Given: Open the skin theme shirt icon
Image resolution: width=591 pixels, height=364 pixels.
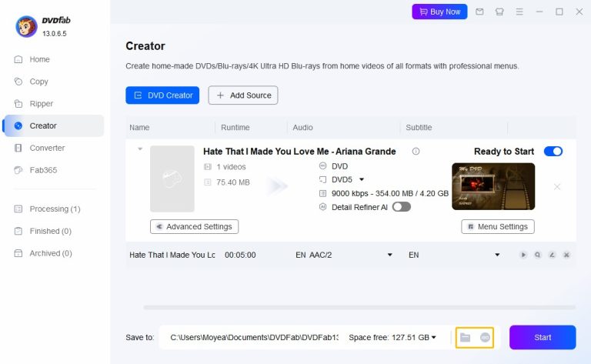Looking at the screenshot, I should [x=499, y=12].
